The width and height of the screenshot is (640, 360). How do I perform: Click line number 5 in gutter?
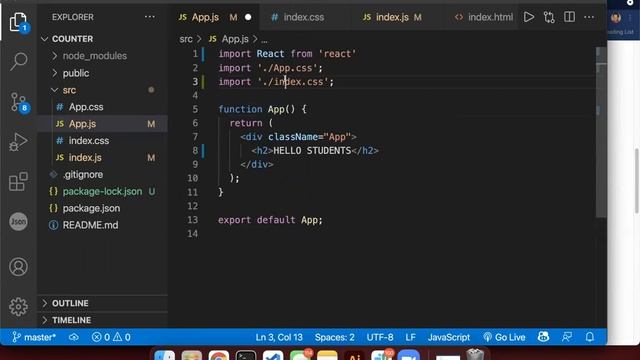coord(195,109)
